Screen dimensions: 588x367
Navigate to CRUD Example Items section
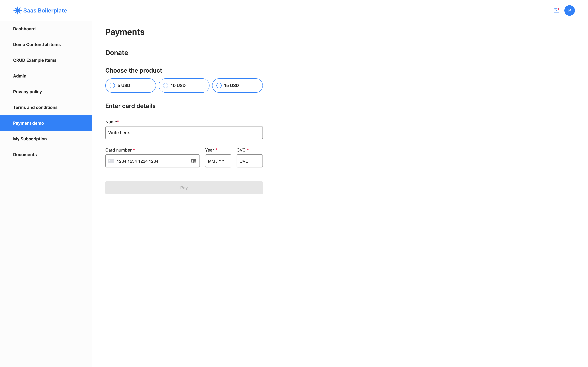pyautogui.click(x=35, y=60)
